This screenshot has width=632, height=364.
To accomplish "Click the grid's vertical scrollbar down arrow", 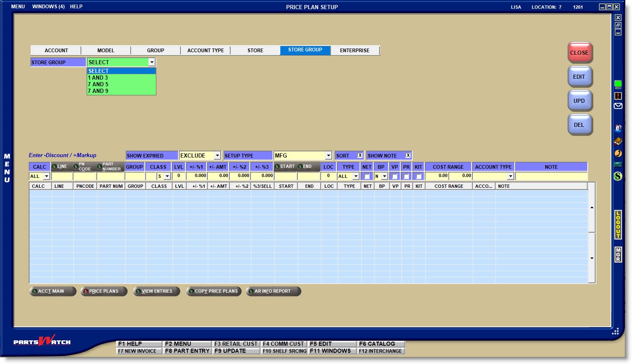I will 592,258.
